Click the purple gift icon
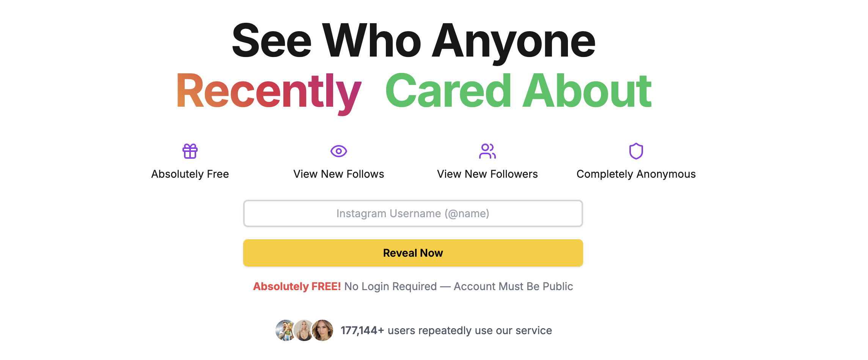Image resolution: width=868 pixels, height=360 pixels. [x=190, y=151]
